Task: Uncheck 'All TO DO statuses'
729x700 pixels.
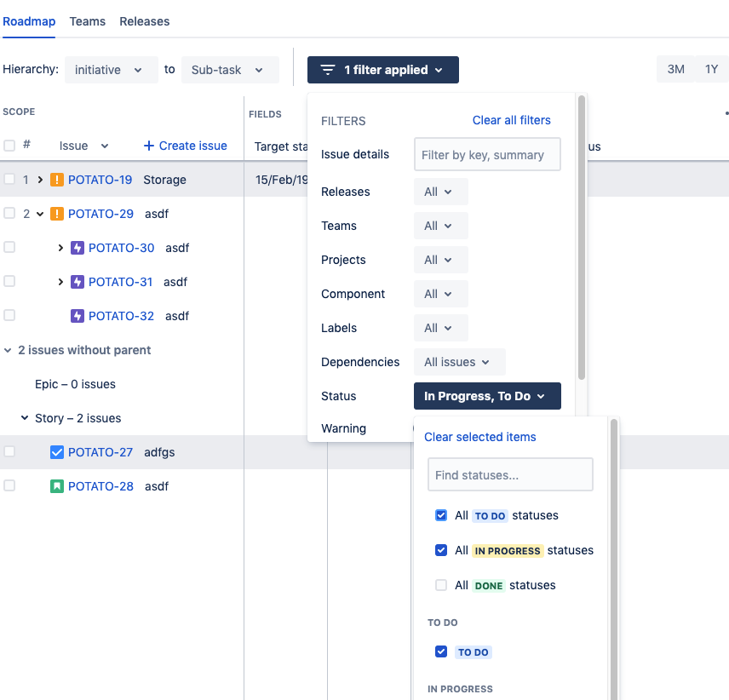Action: (x=441, y=515)
